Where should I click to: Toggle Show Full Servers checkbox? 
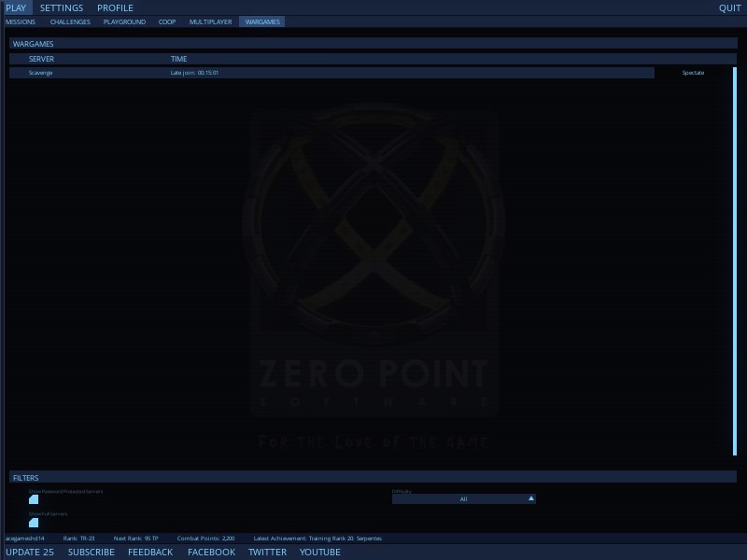(x=34, y=523)
